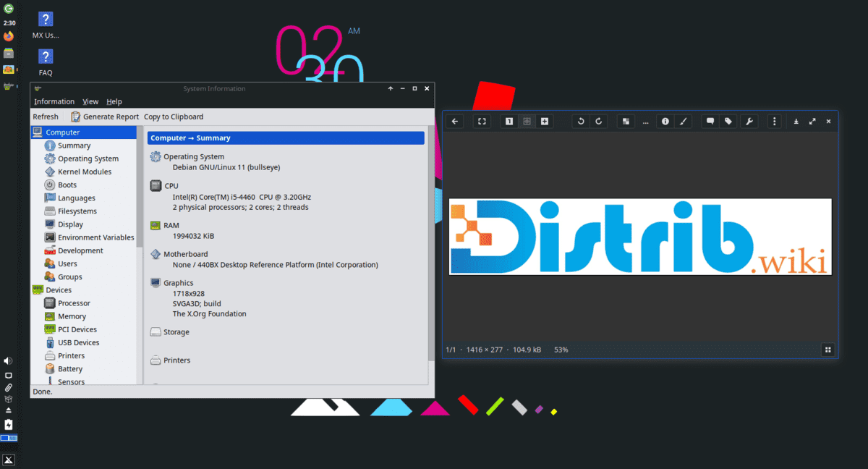This screenshot has width=868, height=469.
Task: Click the Refresh button
Action: 46,117
